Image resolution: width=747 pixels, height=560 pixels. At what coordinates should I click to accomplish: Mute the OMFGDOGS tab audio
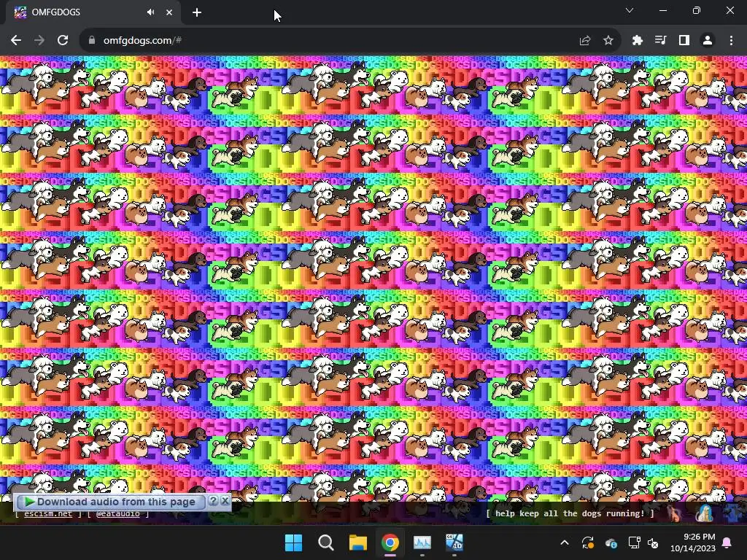coord(150,12)
